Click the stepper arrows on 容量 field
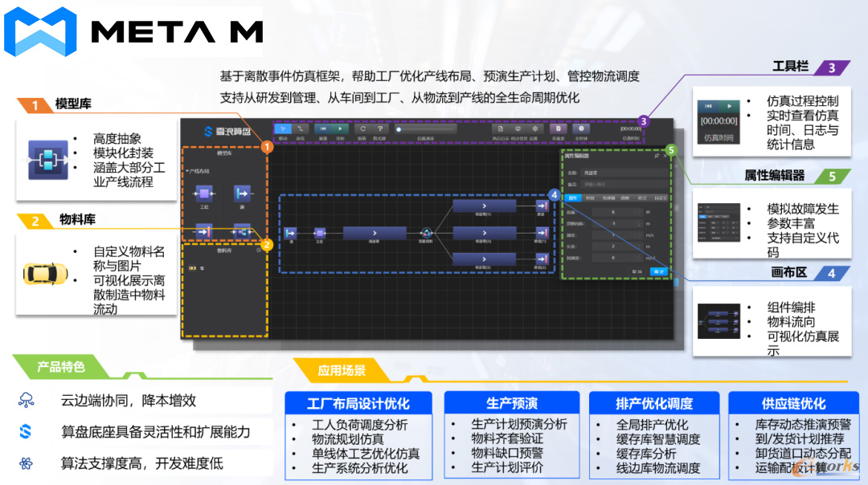The image size is (868, 485). click(x=639, y=212)
